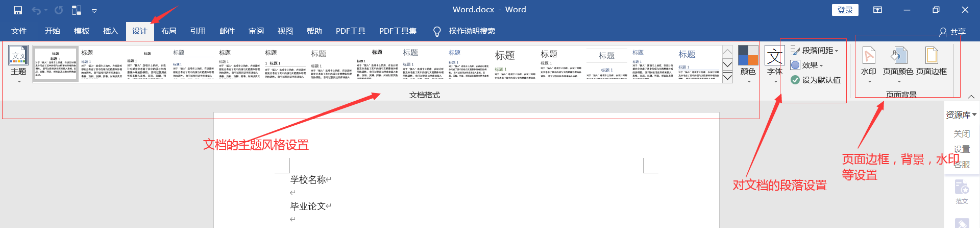Open the 效果 effects menu
Image resolution: width=980 pixels, height=228 pixels.
[806, 65]
